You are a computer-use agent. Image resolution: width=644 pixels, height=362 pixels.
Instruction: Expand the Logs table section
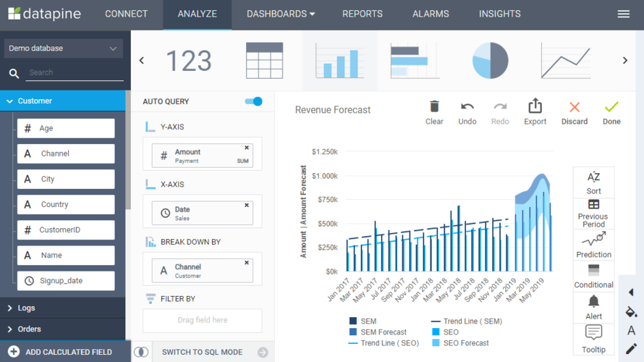point(26,308)
